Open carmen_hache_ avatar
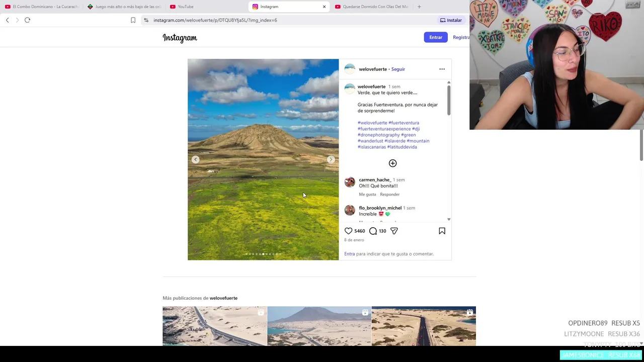Viewport: 644px width, 362px height. point(350,182)
